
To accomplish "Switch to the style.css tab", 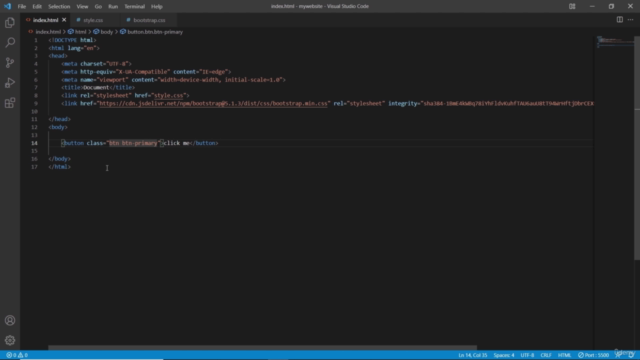I will pyautogui.click(x=93, y=20).
